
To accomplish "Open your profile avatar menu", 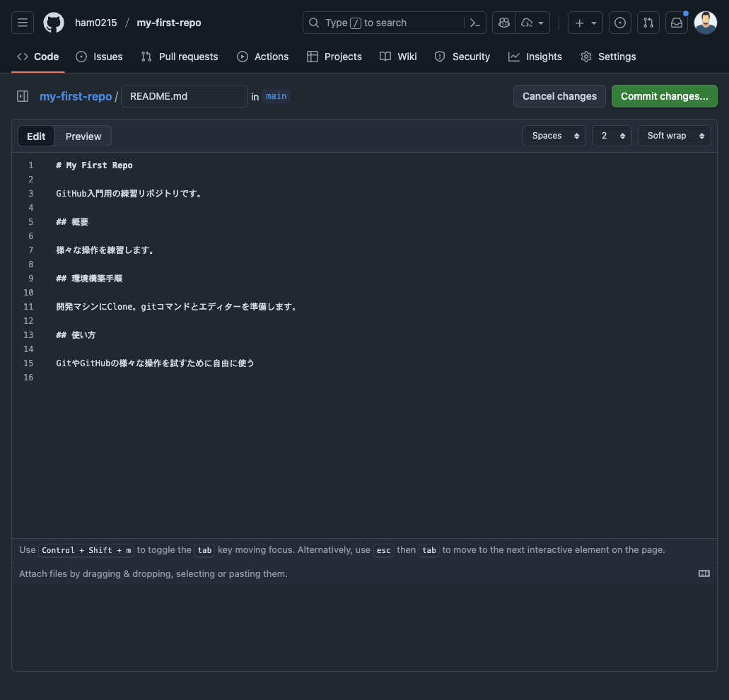I will [705, 22].
